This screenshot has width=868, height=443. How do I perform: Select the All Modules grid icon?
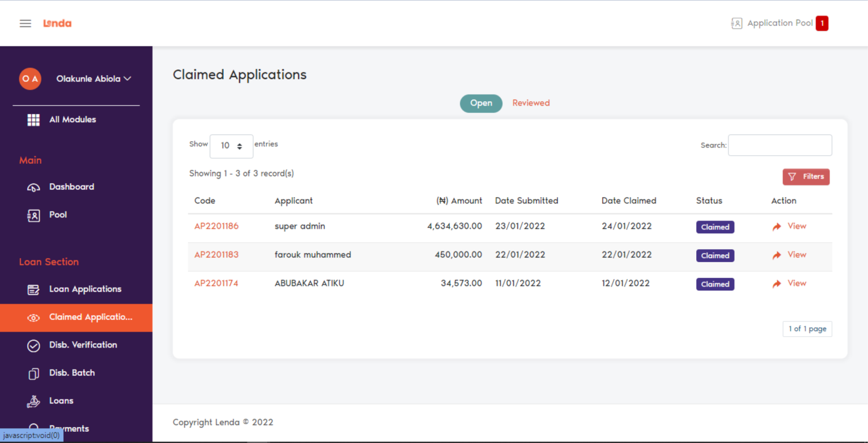point(33,119)
